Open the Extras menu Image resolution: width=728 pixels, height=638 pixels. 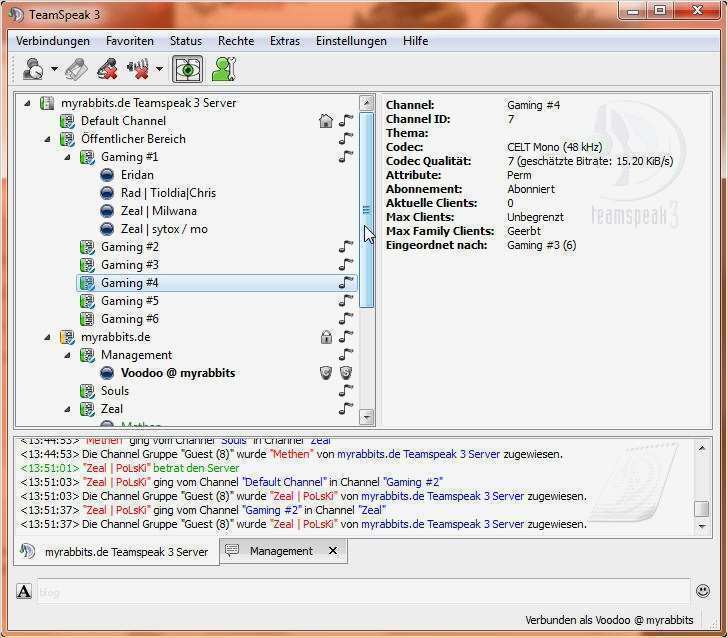pyautogui.click(x=285, y=41)
